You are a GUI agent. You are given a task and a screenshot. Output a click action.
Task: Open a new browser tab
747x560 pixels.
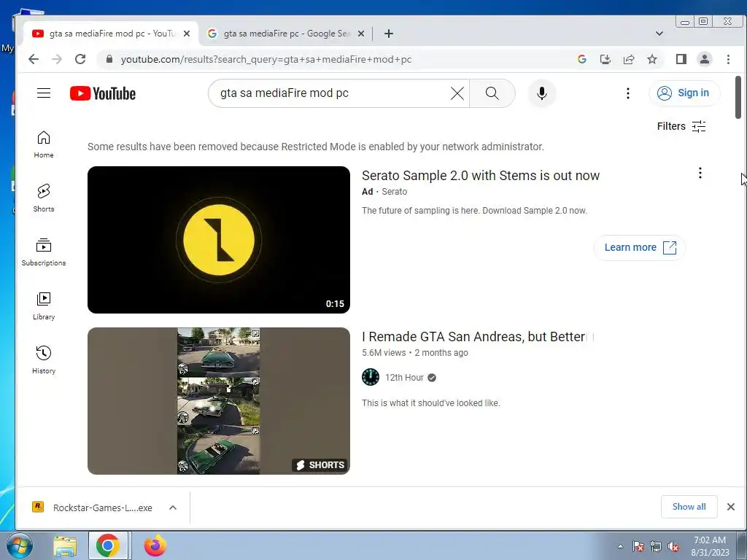pos(389,34)
